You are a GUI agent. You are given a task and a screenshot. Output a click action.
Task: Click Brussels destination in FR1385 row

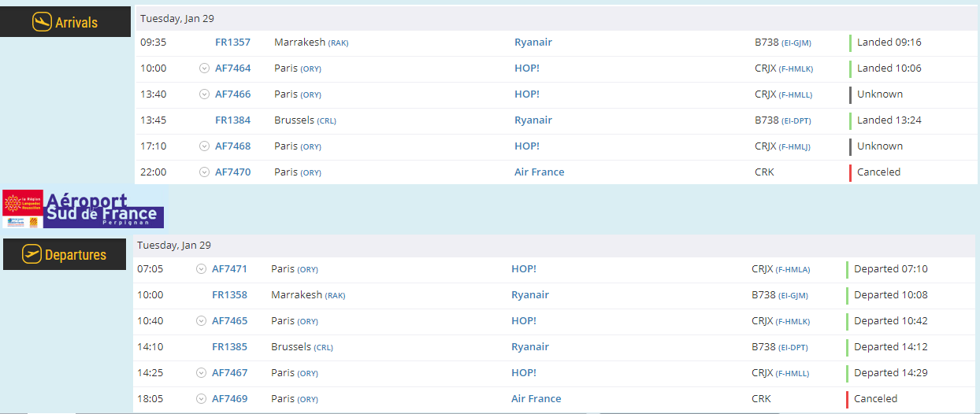coord(291,347)
